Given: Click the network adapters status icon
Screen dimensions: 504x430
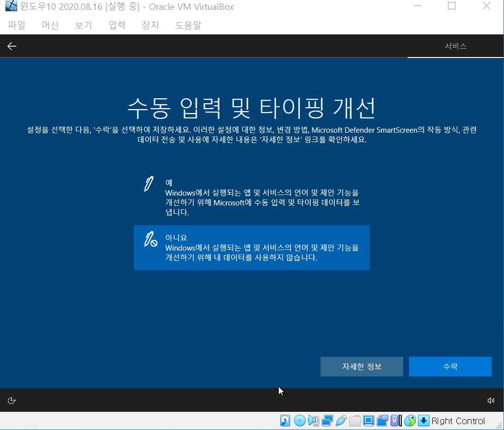Looking at the screenshot, I should [327, 421].
